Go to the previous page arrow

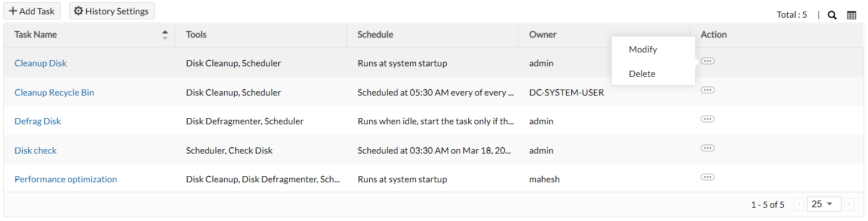pos(799,204)
